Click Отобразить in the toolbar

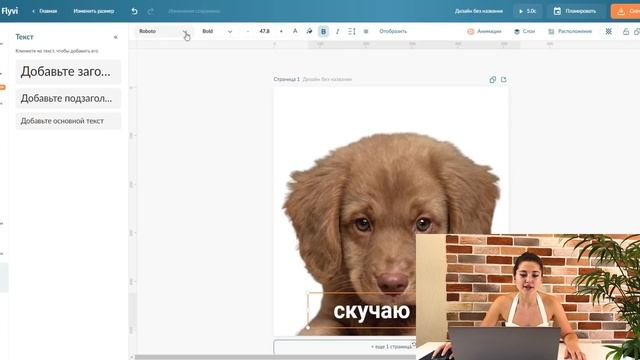[x=393, y=31]
